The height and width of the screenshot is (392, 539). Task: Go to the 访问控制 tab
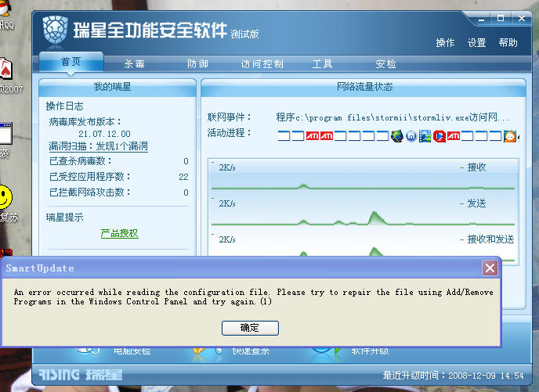pos(262,64)
